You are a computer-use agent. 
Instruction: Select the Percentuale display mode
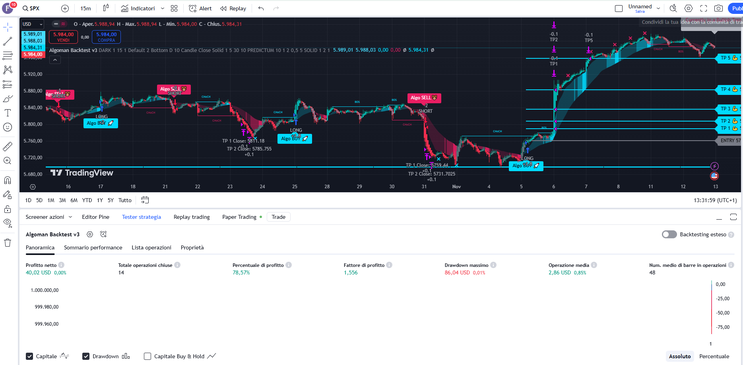pos(714,356)
